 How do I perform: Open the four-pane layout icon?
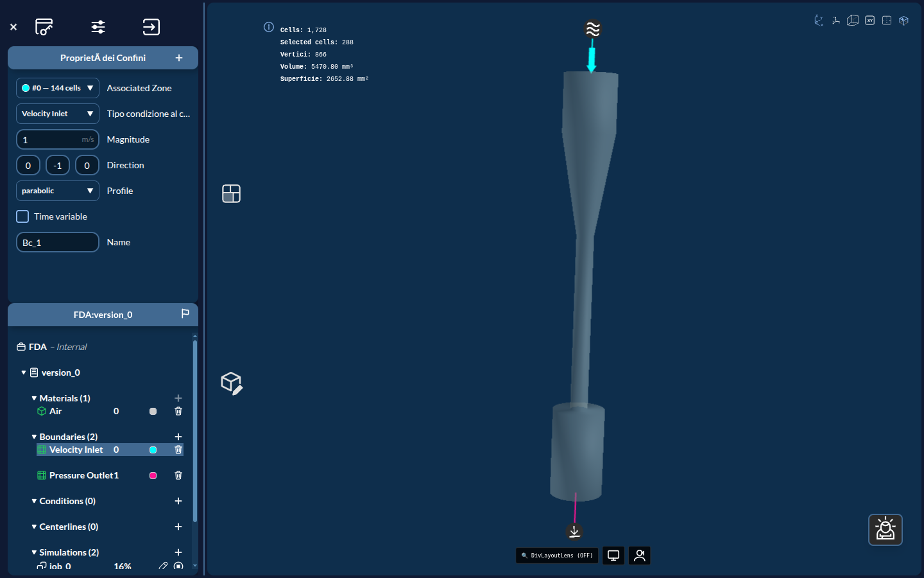point(231,193)
